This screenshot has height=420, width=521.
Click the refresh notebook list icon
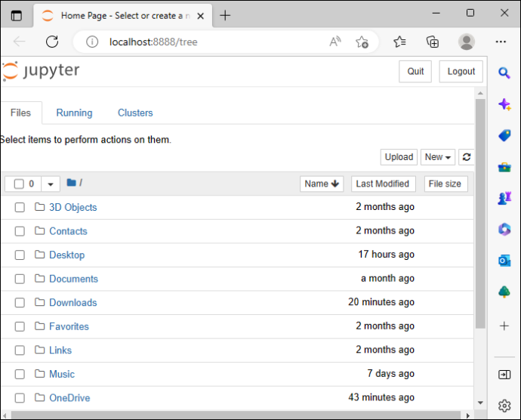(466, 157)
